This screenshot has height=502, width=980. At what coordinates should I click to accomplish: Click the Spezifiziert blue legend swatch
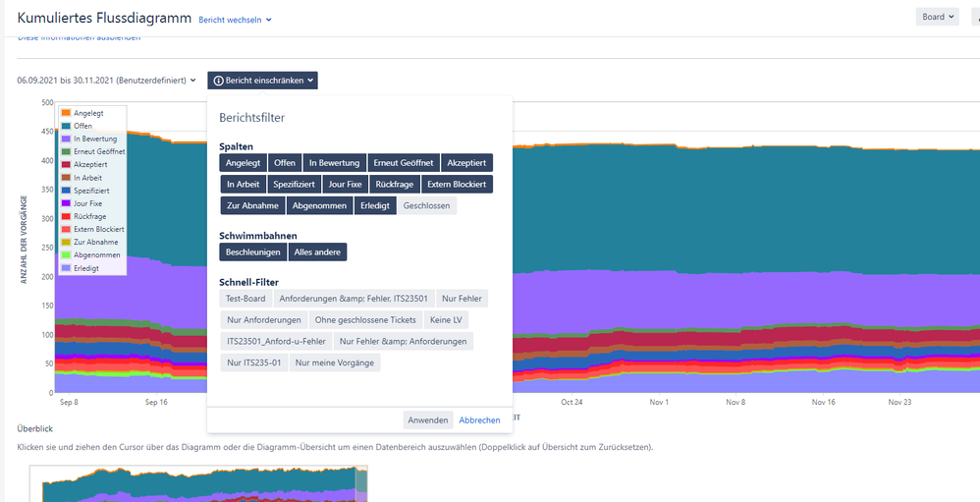66,190
